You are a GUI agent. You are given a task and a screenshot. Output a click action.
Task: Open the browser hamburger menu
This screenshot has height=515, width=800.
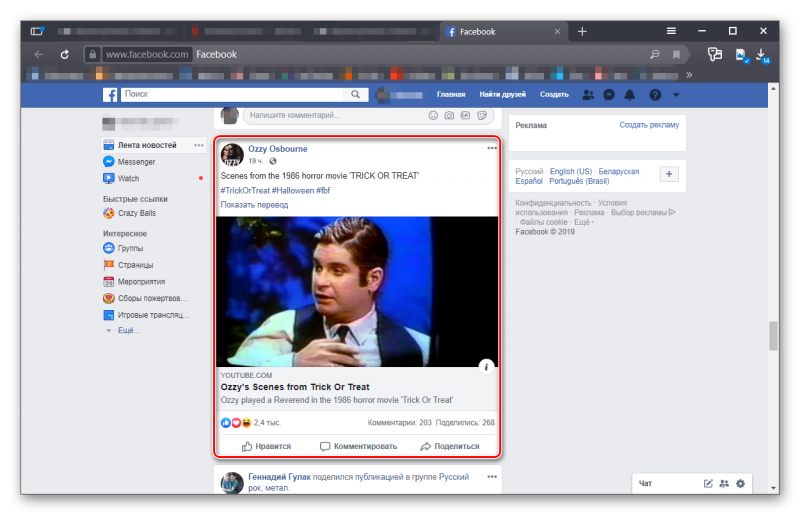(671, 31)
